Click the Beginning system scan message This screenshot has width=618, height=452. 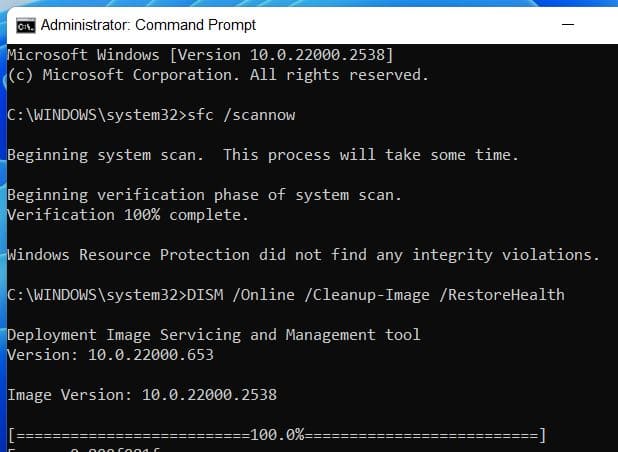coord(262,155)
